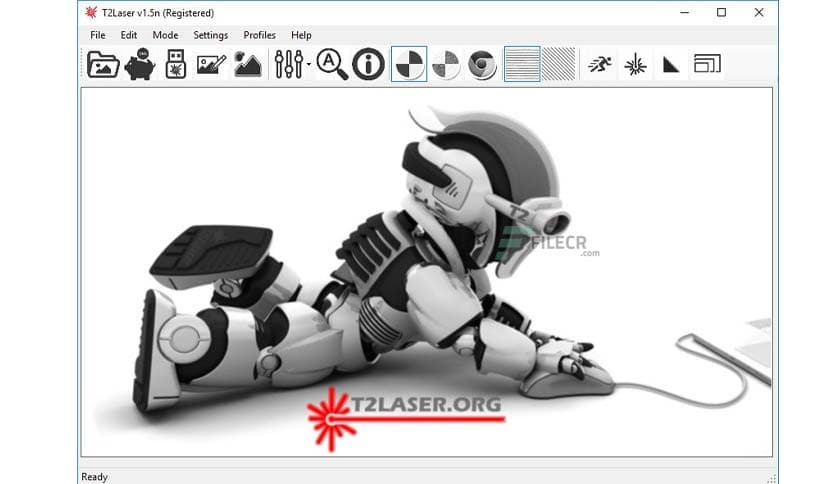836x484 pixels.
Task: Open the Settings menu
Action: click(211, 35)
